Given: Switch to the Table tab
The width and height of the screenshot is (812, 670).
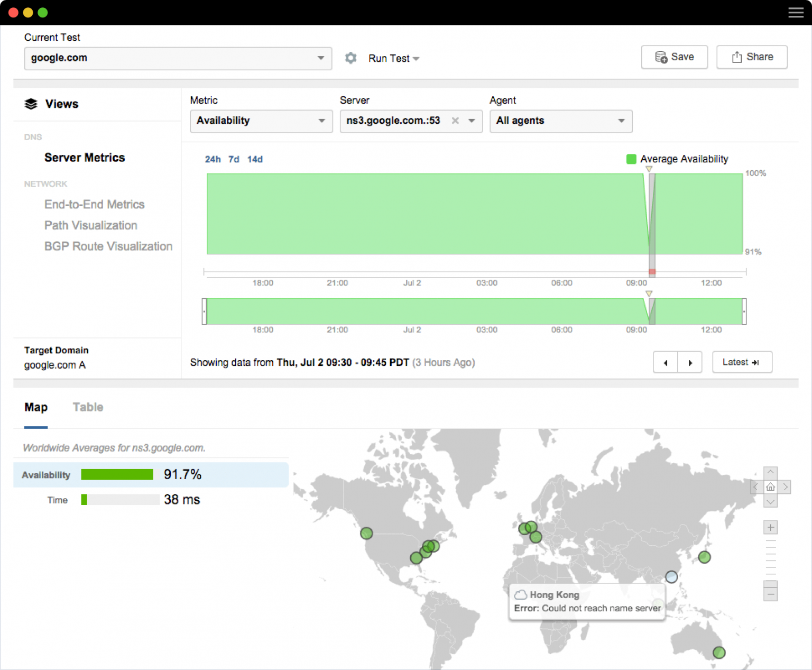Looking at the screenshot, I should 88,407.
